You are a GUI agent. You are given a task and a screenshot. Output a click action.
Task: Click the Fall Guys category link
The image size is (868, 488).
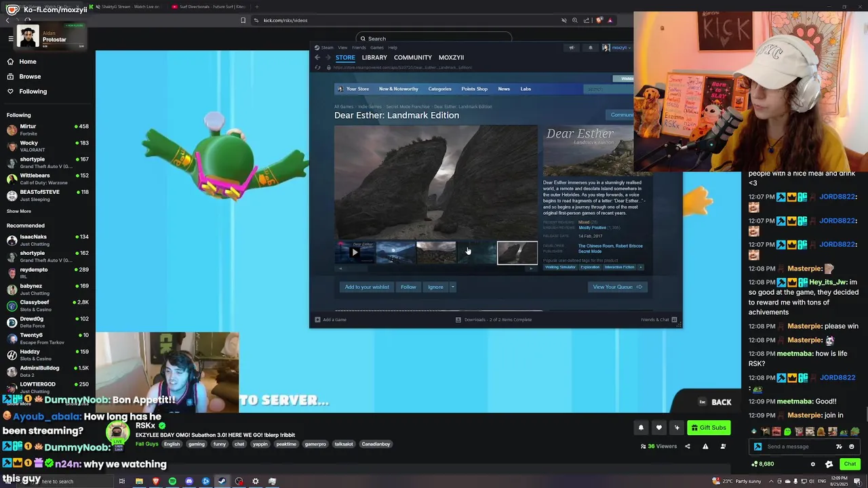pyautogui.click(x=146, y=444)
